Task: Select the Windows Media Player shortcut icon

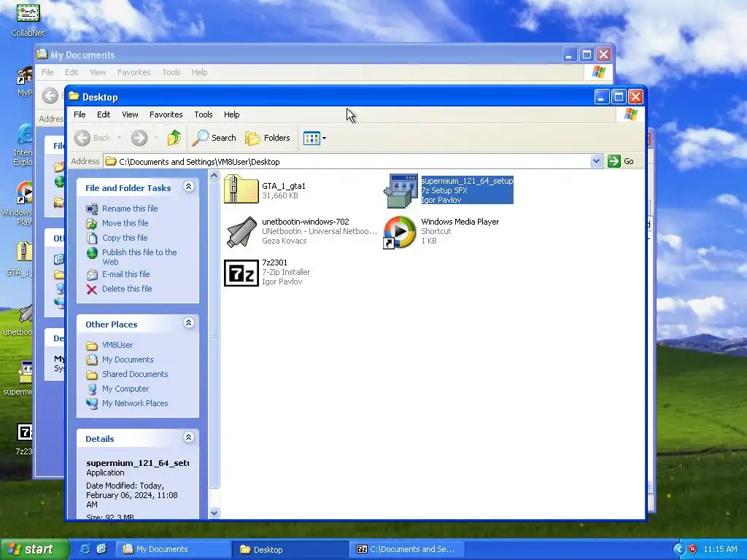Action: (400, 233)
